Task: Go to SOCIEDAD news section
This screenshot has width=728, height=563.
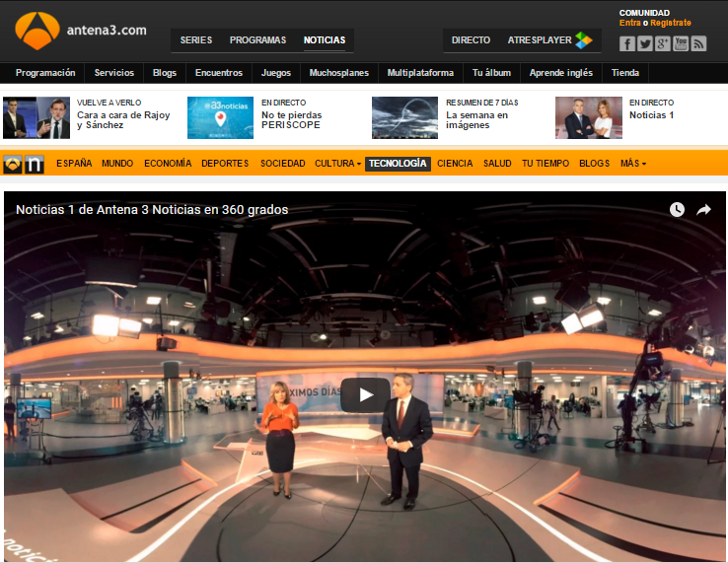Action: point(283,164)
